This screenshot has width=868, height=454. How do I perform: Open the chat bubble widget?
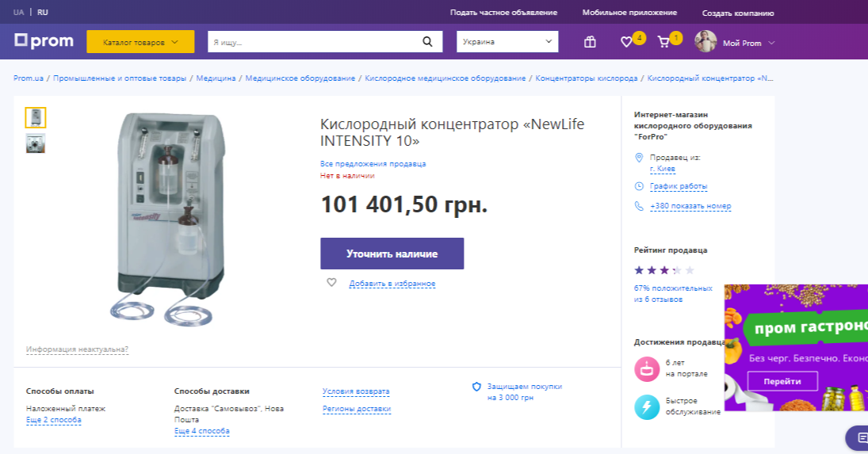858,438
